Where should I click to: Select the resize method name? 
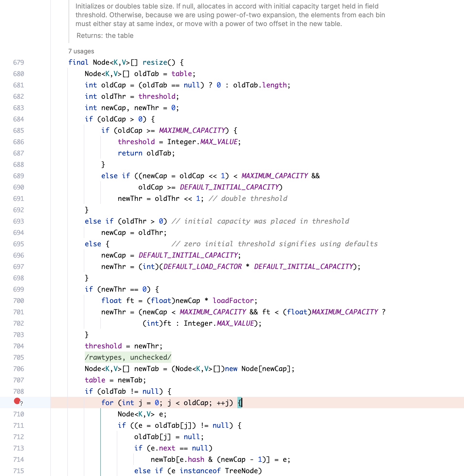point(155,62)
